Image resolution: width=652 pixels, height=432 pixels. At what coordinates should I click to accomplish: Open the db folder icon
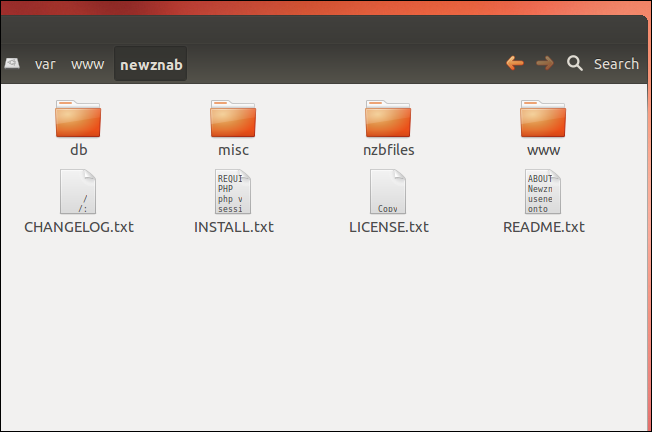[x=78, y=118]
